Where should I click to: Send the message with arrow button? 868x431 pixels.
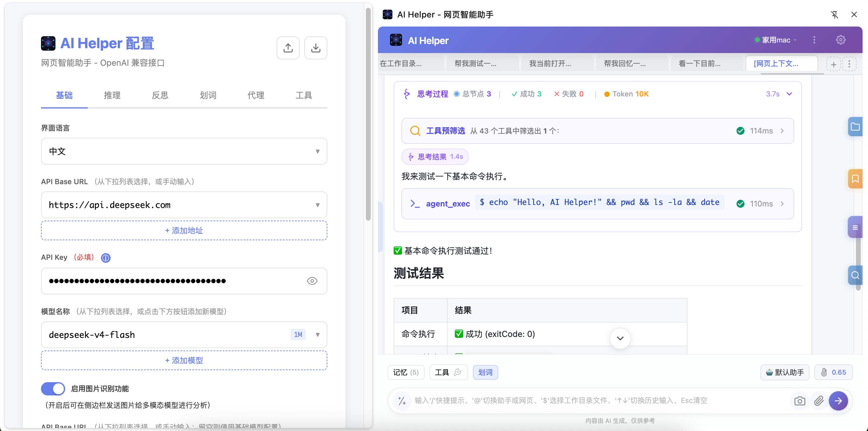coord(838,401)
